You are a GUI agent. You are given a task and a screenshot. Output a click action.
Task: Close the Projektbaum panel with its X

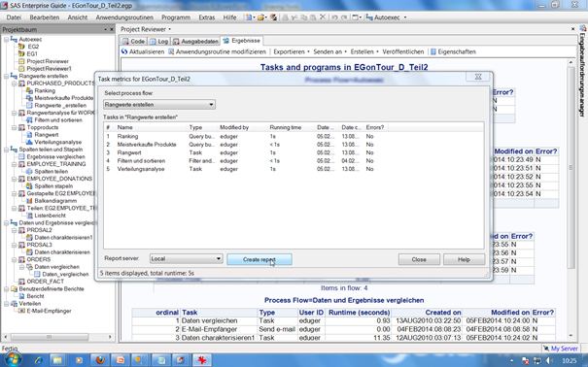tap(112, 29)
